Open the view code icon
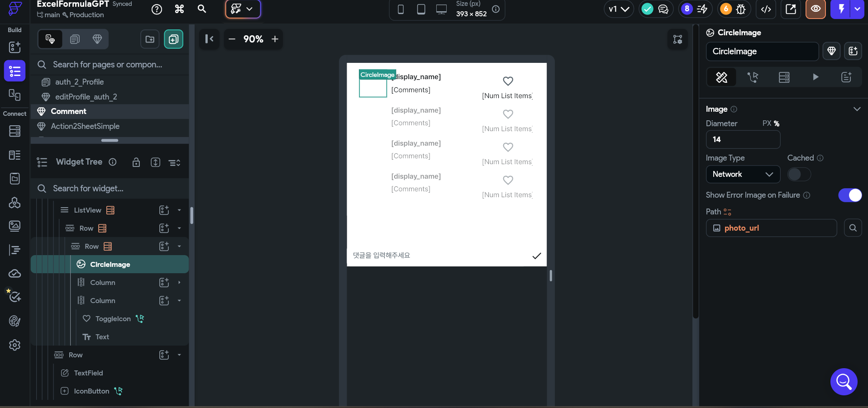The width and height of the screenshot is (868, 408). (x=766, y=9)
